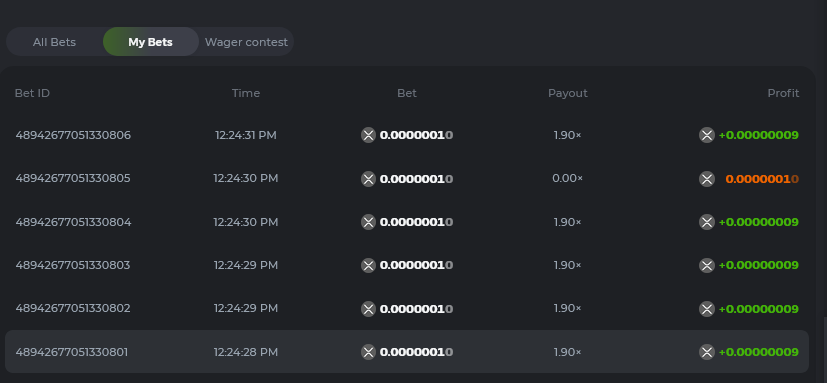Open bet ID 48942677051330806
827x383 pixels.
(x=73, y=135)
